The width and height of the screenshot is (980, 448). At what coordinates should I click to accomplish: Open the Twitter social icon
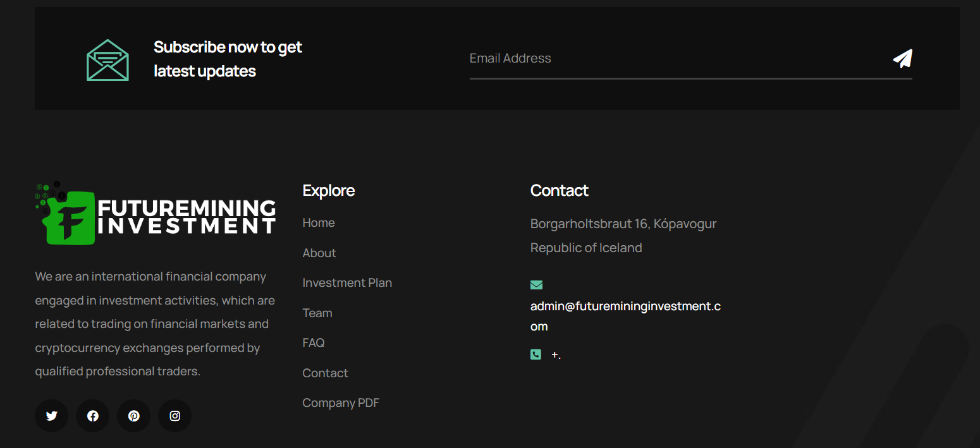(51, 416)
